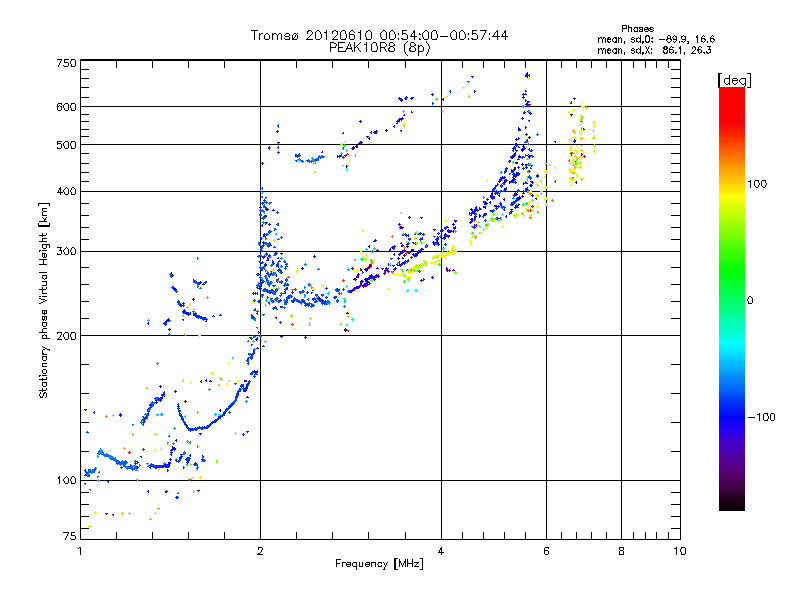Click the y-axis label "600"
800x600 pixels.
pyautogui.click(x=66, y=107)
